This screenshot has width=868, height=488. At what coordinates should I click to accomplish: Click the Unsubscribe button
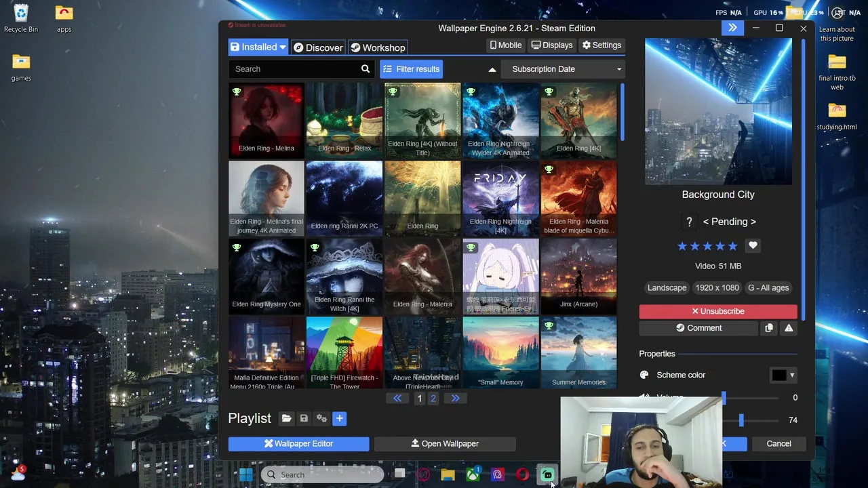(718, 311)
